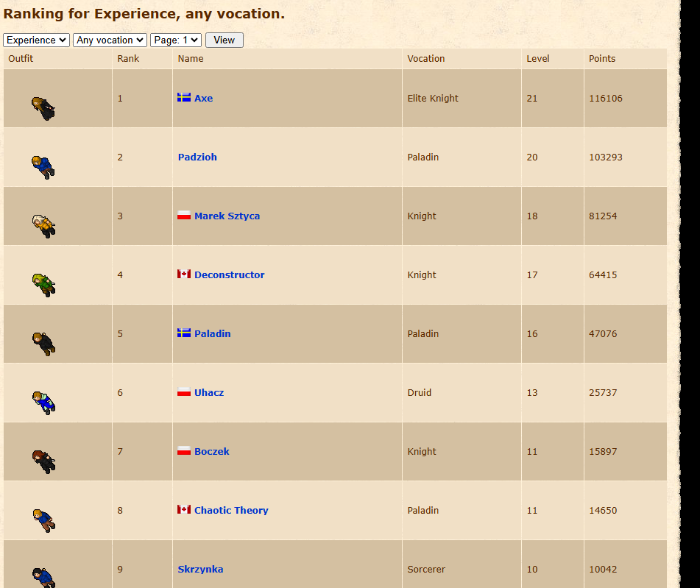Open the Padzioh character link
The image size is (700, 588).
tap(197, 157)
